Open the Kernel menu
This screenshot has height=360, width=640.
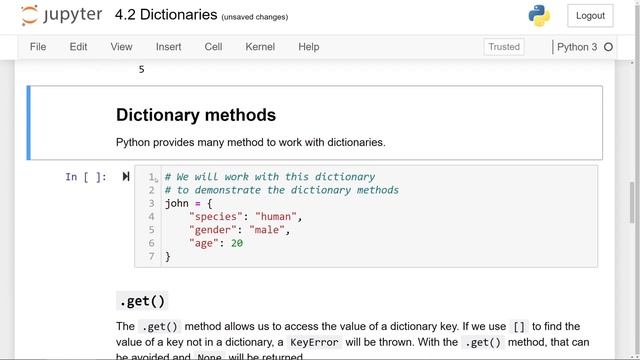click(x=260, y=47)
